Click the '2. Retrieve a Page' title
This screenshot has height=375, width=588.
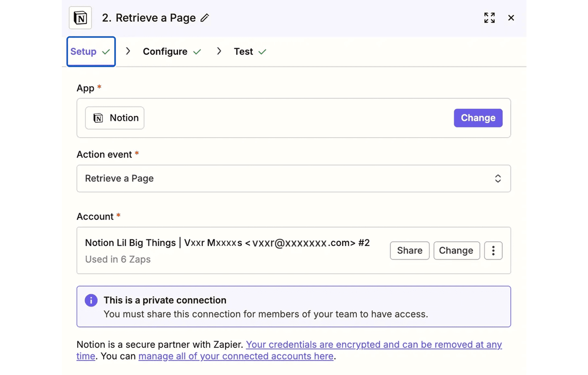click(149, 18)
